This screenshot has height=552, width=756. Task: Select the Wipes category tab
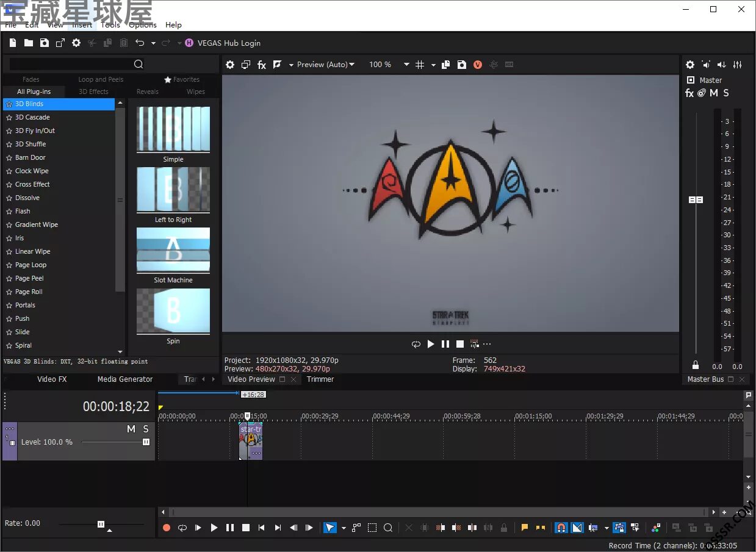[196, 91]
